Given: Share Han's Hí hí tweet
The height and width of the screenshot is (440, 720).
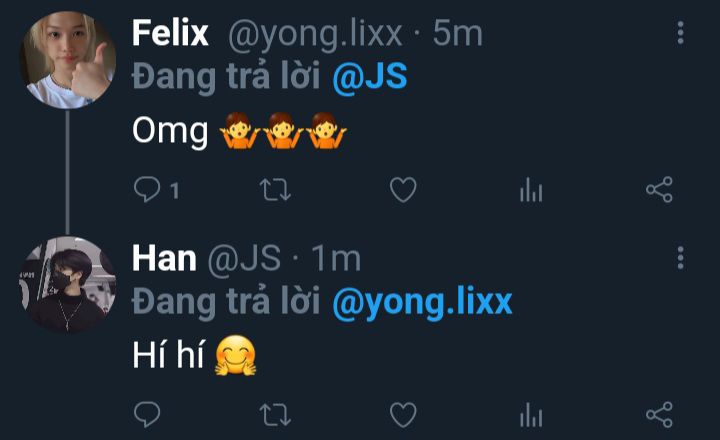Looking at the screenshot, I should point(659,415).
